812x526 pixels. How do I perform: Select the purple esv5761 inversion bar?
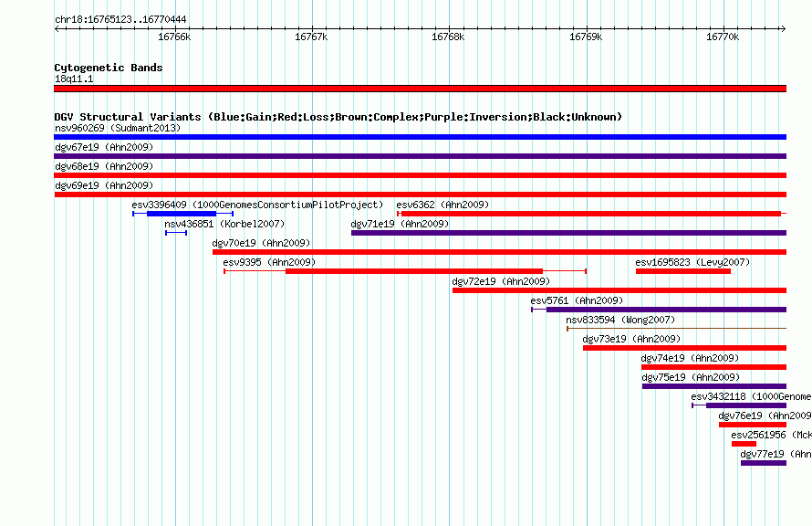(659, 310)
